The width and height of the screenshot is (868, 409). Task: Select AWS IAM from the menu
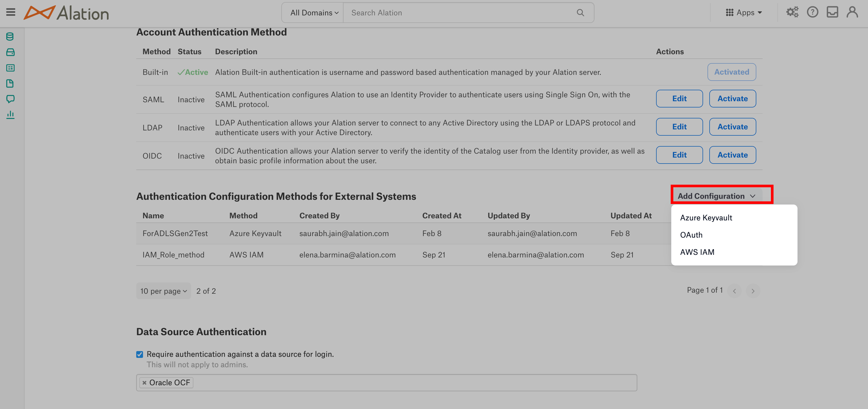click(x=697, y=252)
